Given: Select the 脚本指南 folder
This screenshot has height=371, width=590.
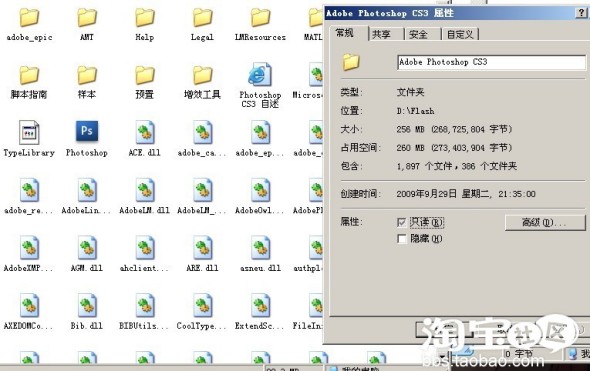Looking at the screenshot, I should (x=29, y=75).
